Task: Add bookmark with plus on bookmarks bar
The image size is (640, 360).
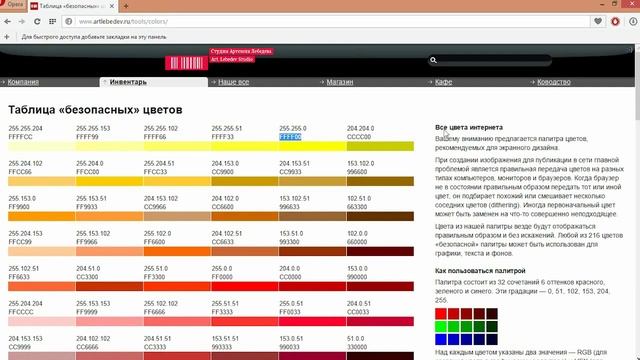Action: pyautogui.click(x=7, y=37)
